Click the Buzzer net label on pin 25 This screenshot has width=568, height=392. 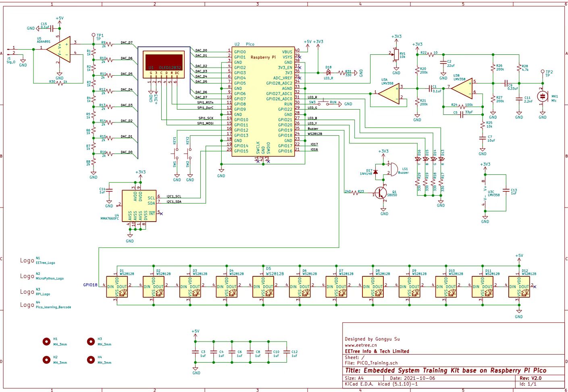313,129
